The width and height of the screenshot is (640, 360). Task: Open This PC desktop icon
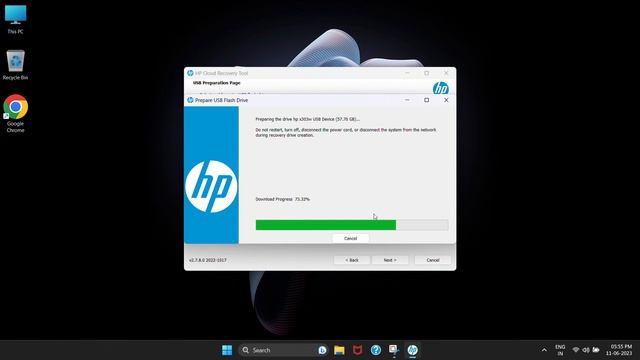(x=16, y=19)
